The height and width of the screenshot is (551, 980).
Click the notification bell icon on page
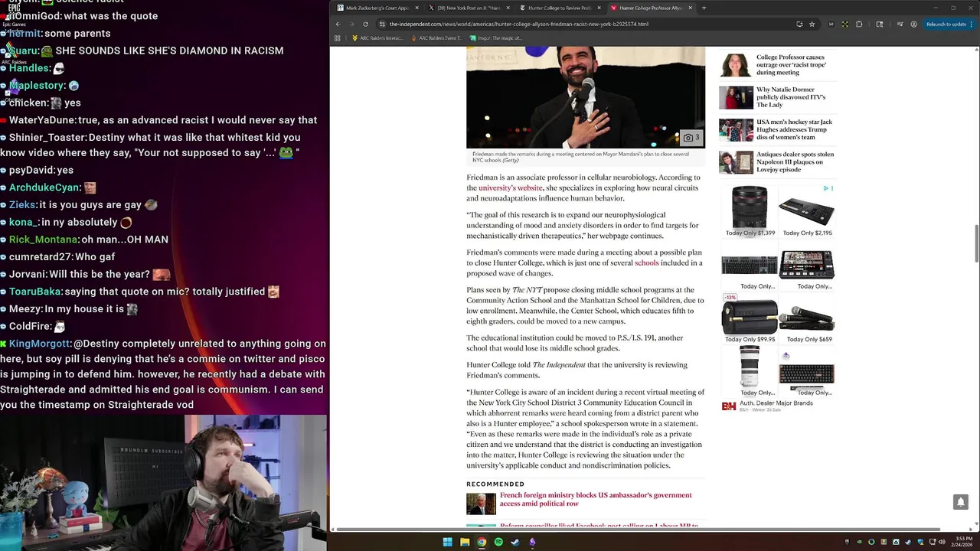[960, 502]
